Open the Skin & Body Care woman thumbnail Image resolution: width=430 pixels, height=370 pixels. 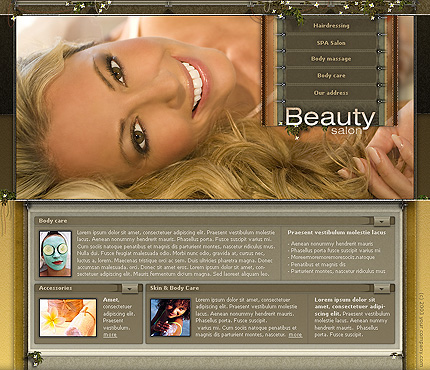pyautogui.click(x=170, y=317)
